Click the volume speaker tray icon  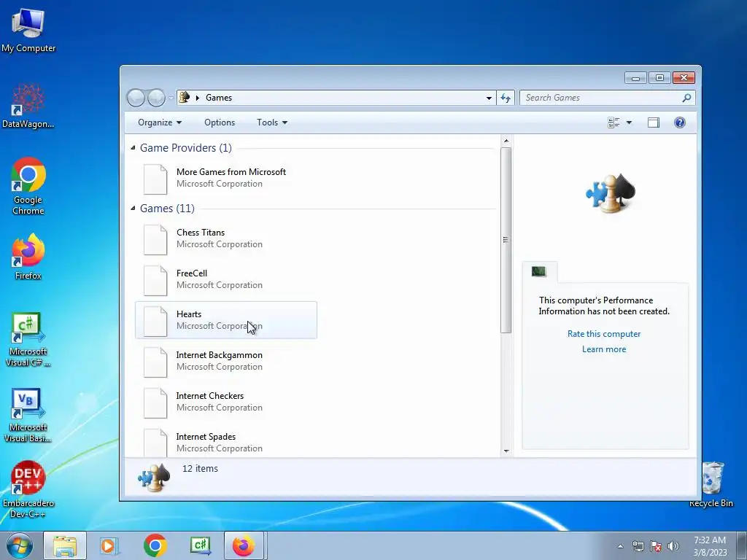[673, 546]
